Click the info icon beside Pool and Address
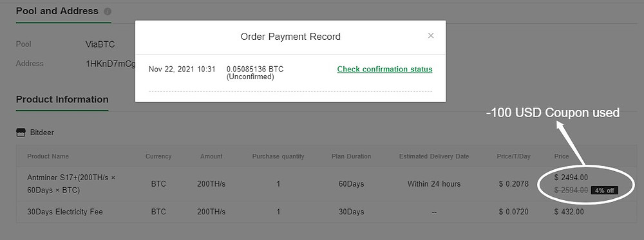The image size is (644, 240). pyautogui.click(x=108, y=12)
